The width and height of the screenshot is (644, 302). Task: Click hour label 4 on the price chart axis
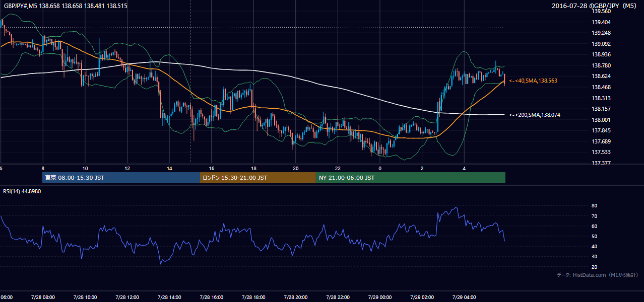(464, 168)
